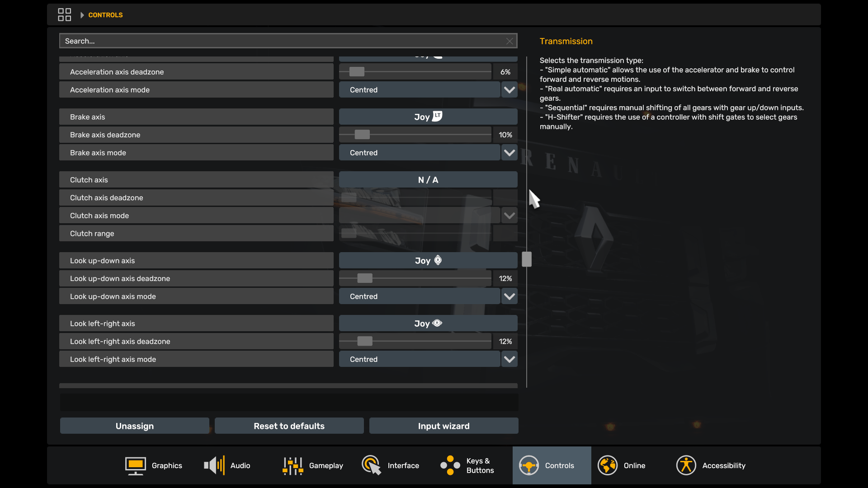Click the Brake axis deadzone slider
This screenshot has width=868, height=488.
pyautogui.click(x=362, y=135)
